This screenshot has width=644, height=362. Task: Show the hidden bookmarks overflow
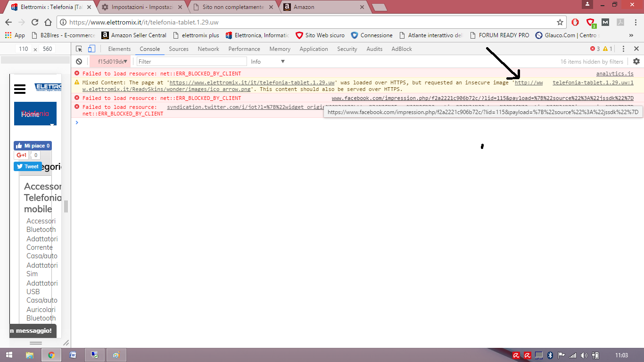(x=631, y=35)
